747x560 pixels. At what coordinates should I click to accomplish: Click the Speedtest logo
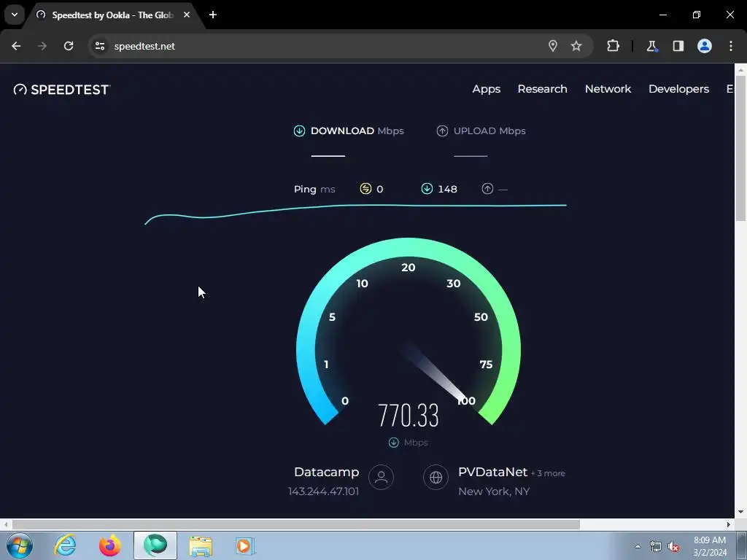(x=62, y=90)
